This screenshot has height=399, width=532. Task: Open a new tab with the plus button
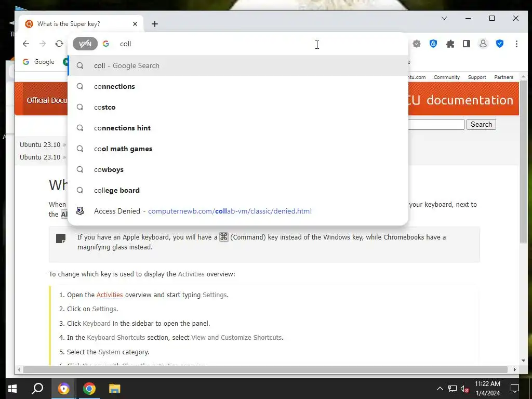(155, 24)
